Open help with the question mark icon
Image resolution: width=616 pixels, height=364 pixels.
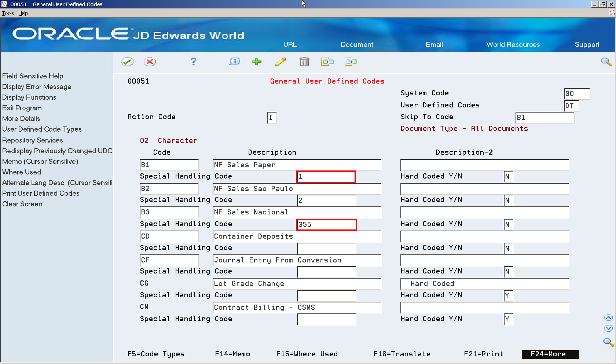(x=194, y=62)
